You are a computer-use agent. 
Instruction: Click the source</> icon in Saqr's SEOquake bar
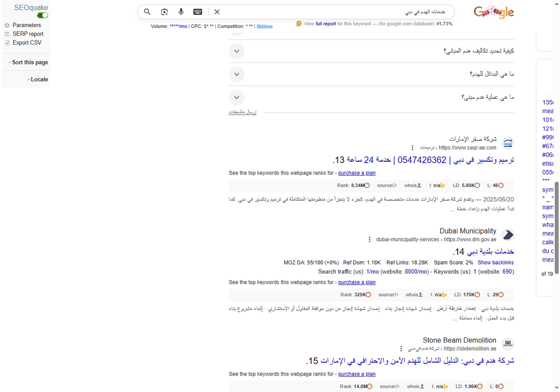coord(387,185)
